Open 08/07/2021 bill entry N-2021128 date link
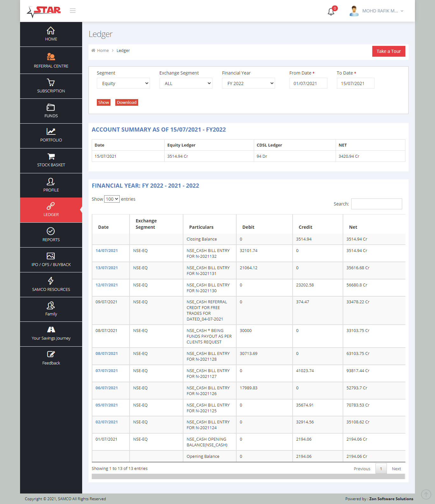Screen dimensions: 435x504 pyautogui.click(x=107, y=354)
